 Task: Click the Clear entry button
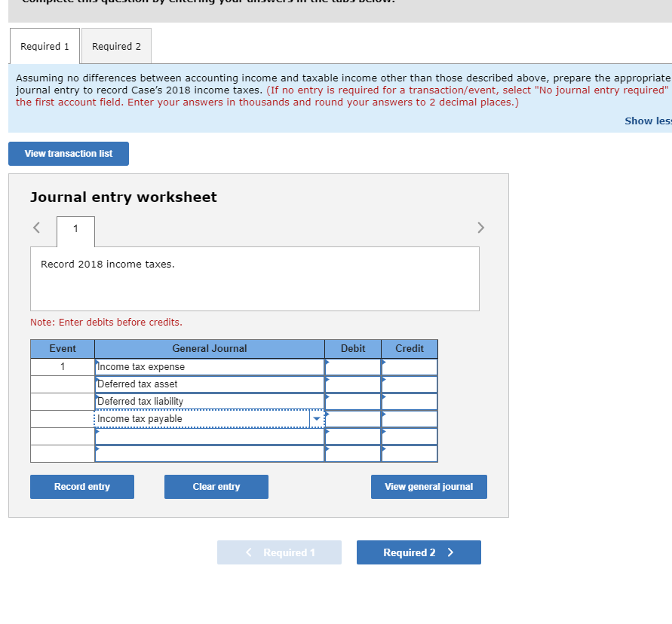216,486
